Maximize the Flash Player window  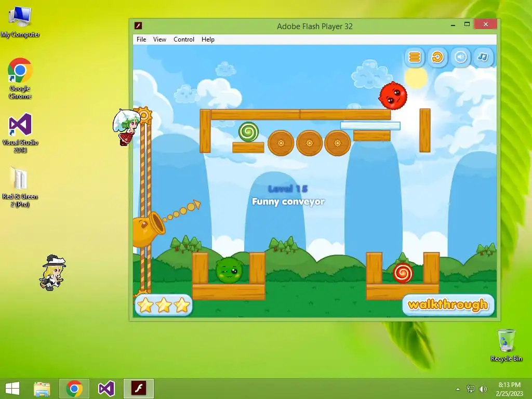click(467, 24)
